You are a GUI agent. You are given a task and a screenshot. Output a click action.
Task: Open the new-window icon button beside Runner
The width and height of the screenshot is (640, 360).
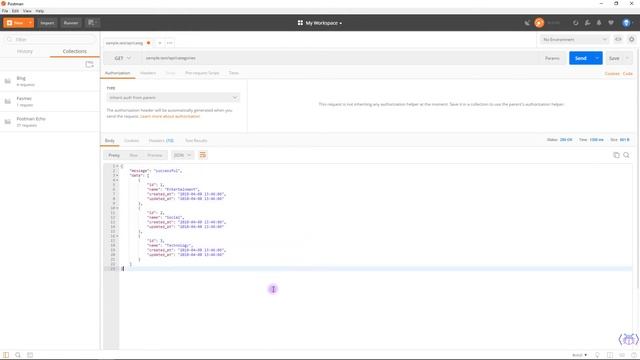(x=93, y=23)
